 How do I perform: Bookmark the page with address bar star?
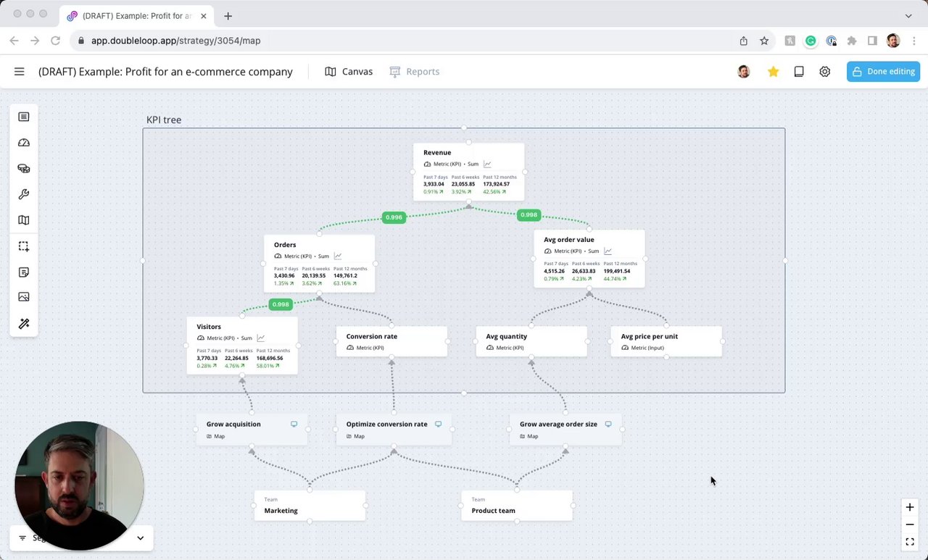point(764,41)
